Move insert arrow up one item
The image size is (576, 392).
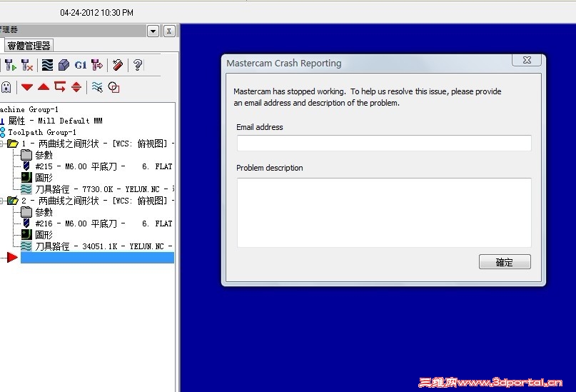pos(44,87)
